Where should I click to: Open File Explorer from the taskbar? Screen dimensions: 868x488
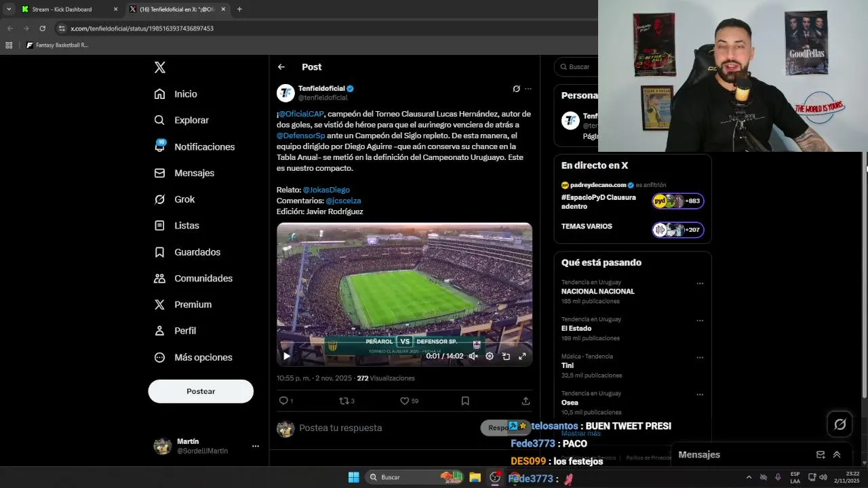pos(475,477)
